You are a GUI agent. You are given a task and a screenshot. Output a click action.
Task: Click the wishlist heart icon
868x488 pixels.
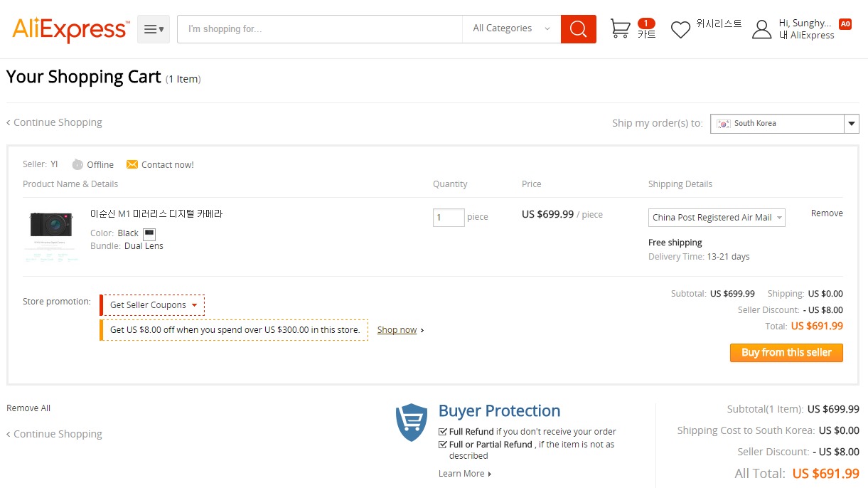tap(681, 30)
